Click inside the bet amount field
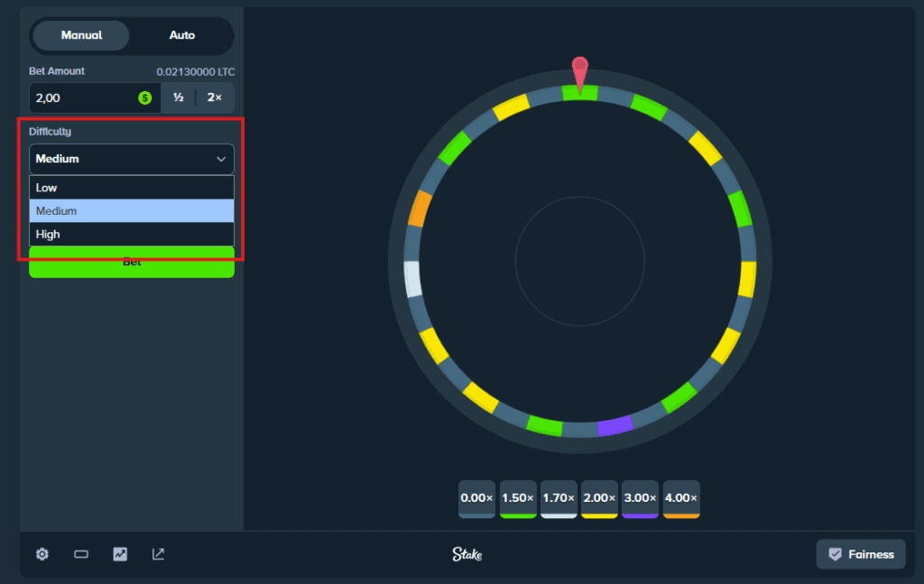 click(x=81, y=97)
